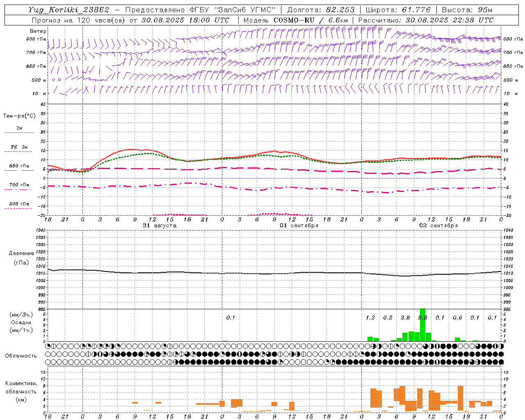Click the station name Yug_Korliki_23862
This screenshot has width=525, height=420.
coord(69,10)
